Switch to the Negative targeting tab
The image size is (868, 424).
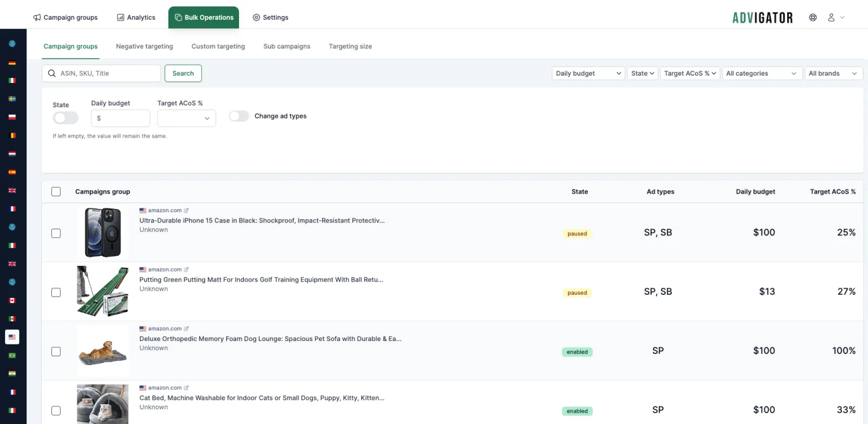(145, 46)
